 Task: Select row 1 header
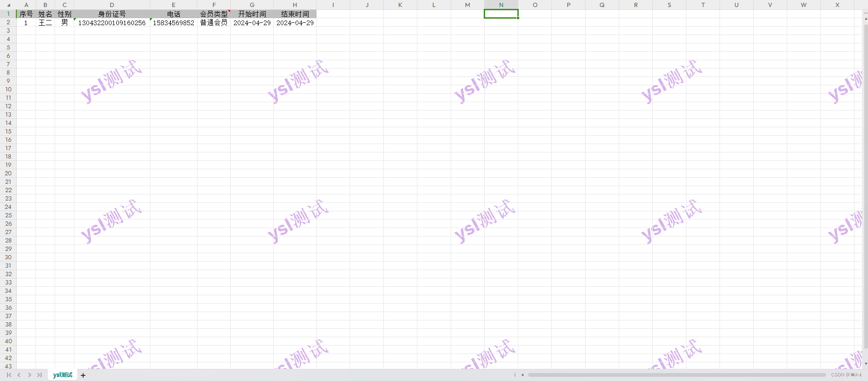pos(8,14)
